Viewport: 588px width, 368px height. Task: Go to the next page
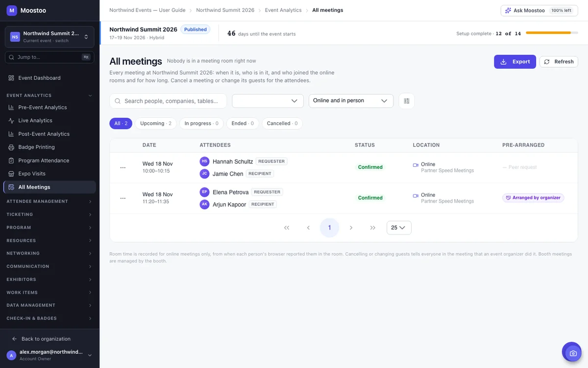351,228
